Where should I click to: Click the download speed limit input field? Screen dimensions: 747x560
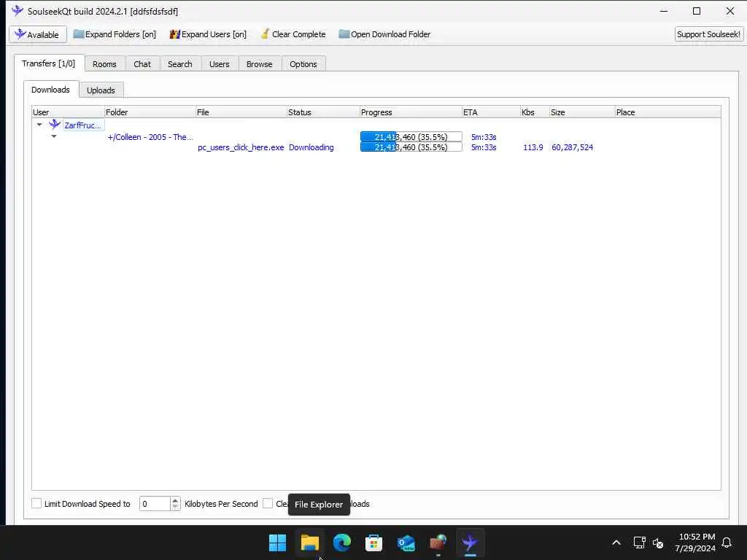pos(155,504)
